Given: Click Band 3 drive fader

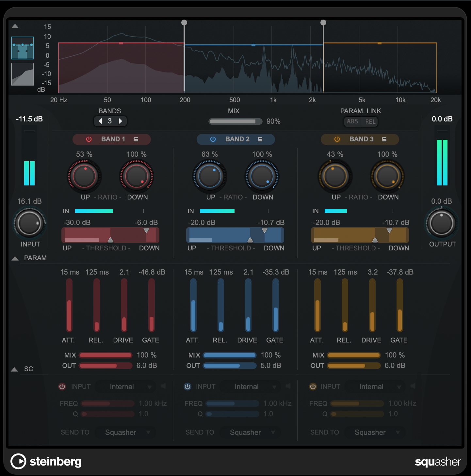Looking at the screenshot, I should (372, 305).
